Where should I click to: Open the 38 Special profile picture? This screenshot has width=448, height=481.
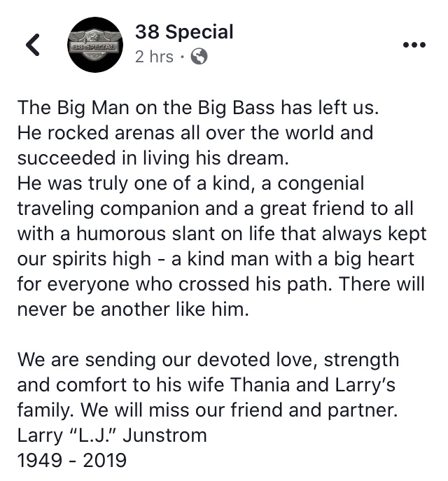pyautogui.click(x=95, y=45)
